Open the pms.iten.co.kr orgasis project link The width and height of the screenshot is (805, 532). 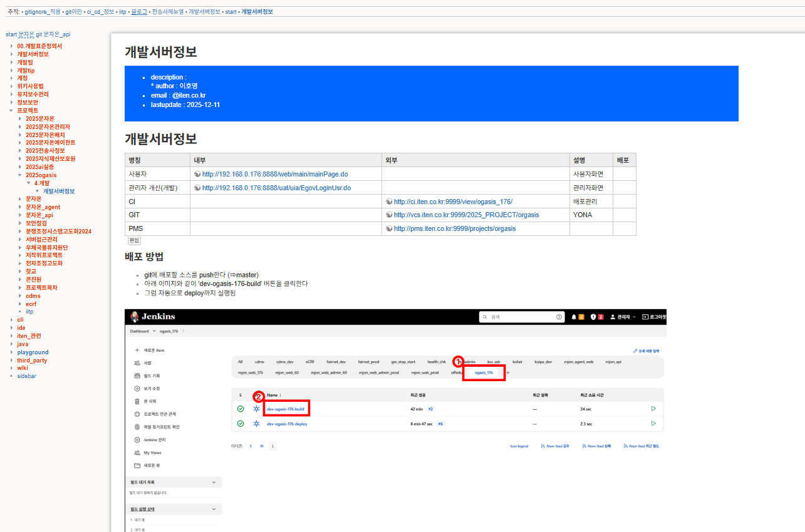point(454,229)
